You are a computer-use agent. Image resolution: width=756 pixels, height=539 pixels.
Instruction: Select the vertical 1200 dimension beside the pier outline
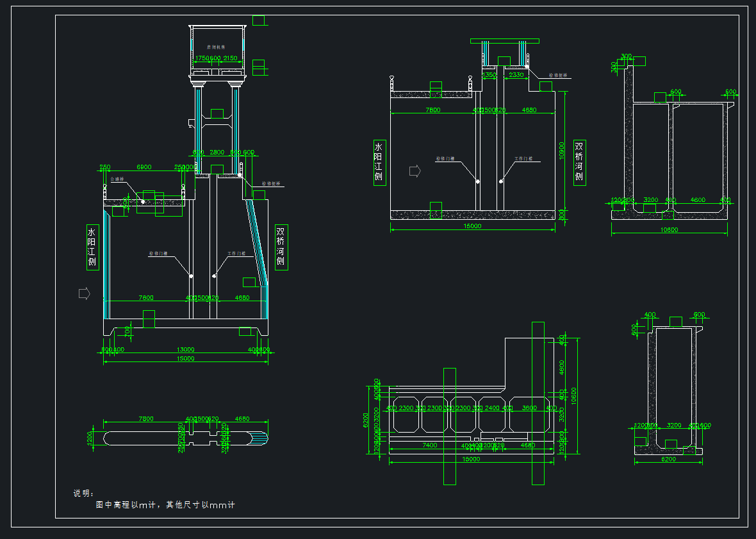click(90, 438)
